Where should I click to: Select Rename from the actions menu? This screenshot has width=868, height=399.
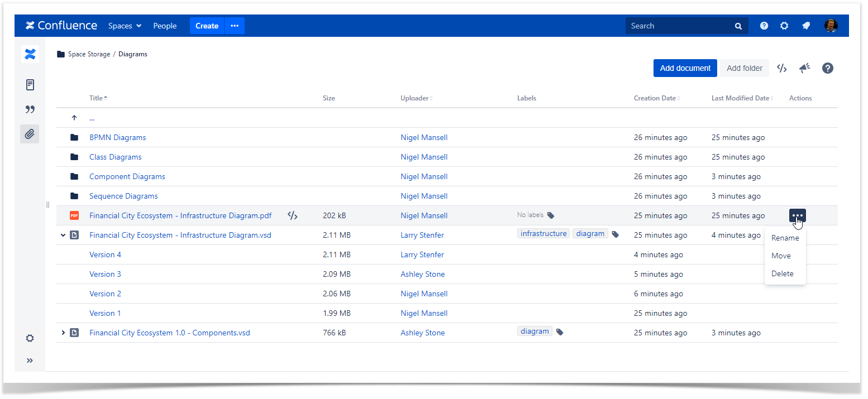tap(785, 238)
